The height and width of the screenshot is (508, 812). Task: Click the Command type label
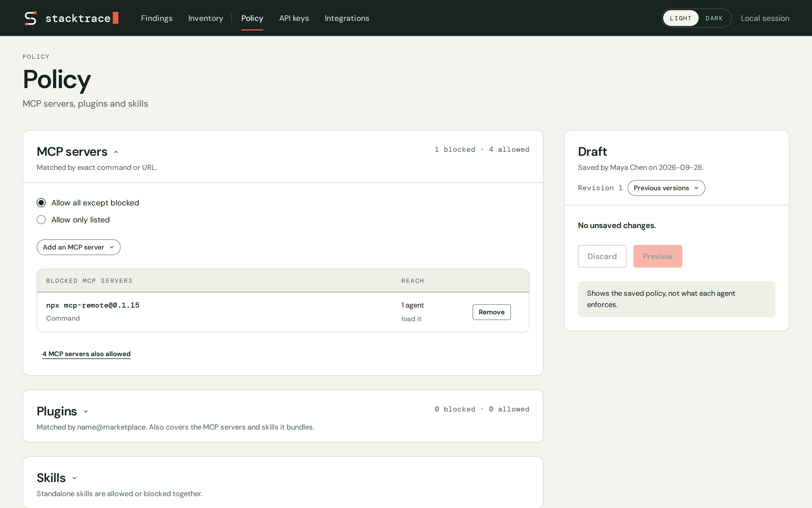63,318
